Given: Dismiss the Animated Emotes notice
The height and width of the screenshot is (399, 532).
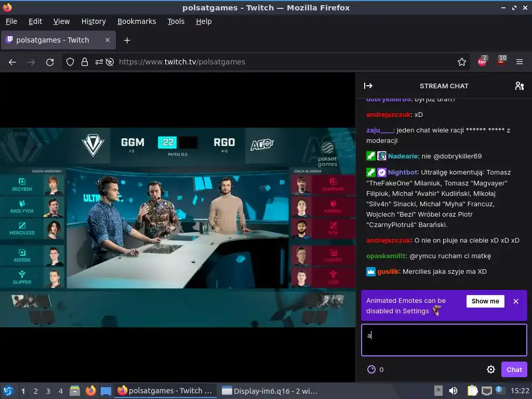Looking at the screenshot, I should coord(516,301).
